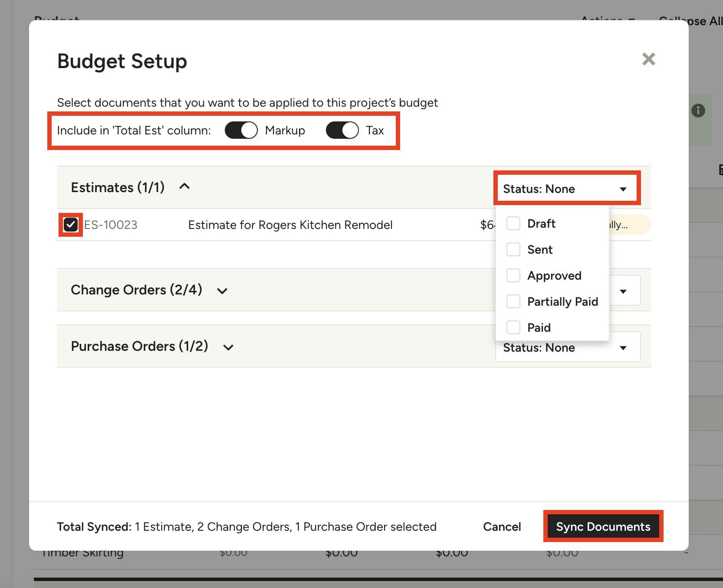Uncheck the ES-10023 estimate checkbox
The image size is (723, 588).
tap(71, 225)
